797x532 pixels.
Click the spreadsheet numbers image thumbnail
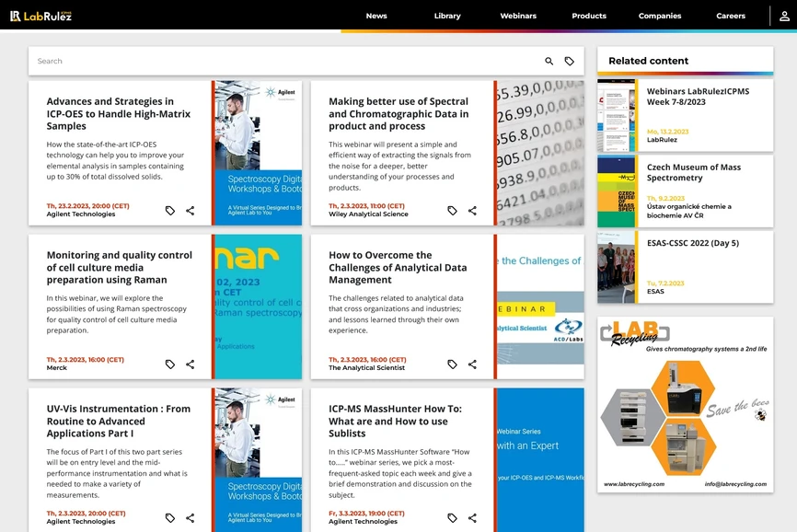(540, 153)
